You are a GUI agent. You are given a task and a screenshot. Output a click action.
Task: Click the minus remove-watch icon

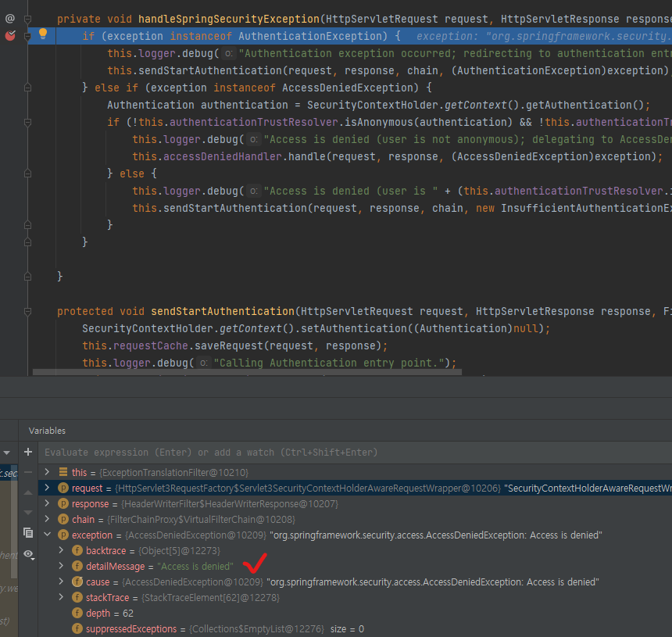click(28, 472)
